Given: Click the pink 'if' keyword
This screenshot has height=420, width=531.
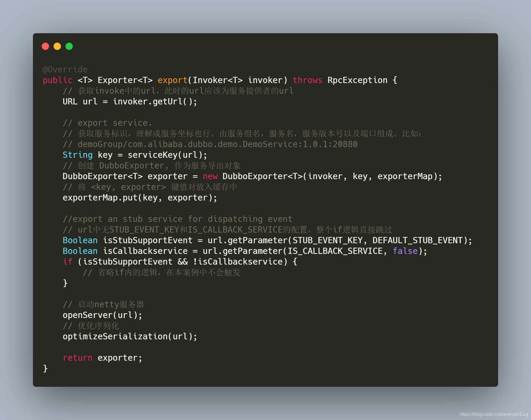Looking at the screenshot, I should click(x=68, y=262).
